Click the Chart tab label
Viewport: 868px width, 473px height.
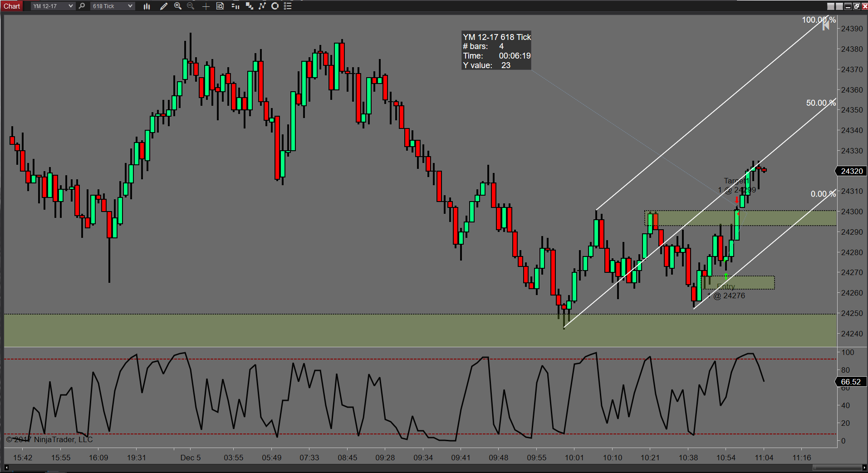12,6
